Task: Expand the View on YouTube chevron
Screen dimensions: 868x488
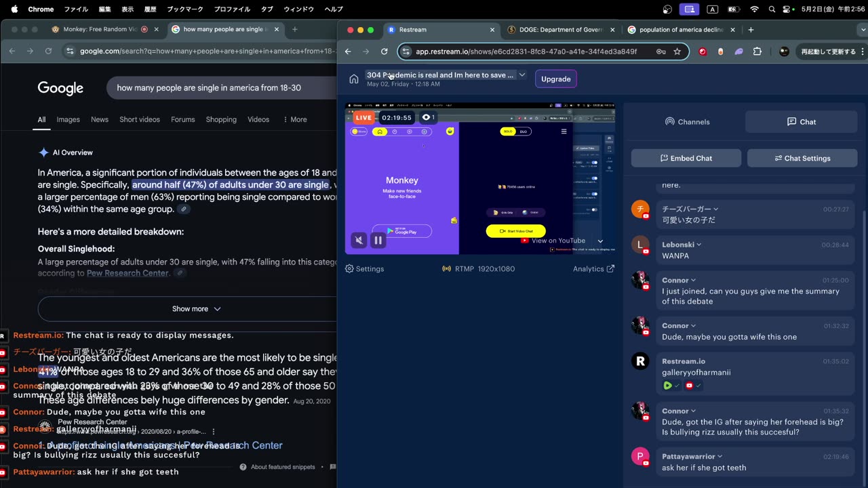Action: point(600,241)
